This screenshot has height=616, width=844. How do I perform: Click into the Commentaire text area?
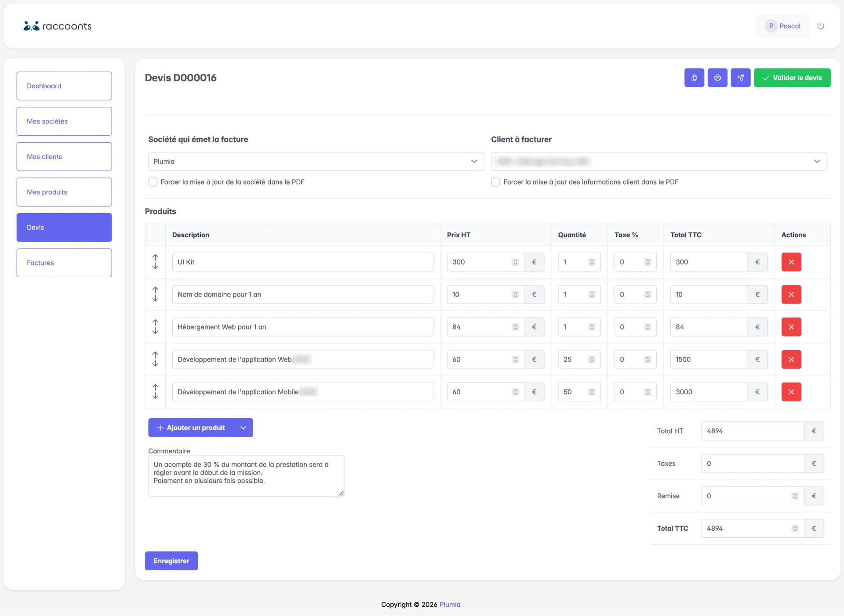[246, 476]
